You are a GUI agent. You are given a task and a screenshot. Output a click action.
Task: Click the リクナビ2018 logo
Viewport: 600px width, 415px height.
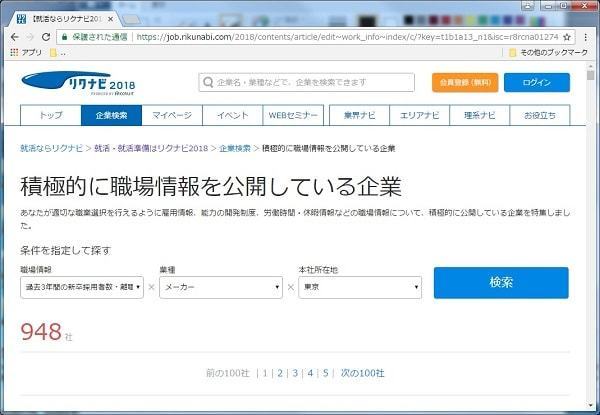[78, 83]
